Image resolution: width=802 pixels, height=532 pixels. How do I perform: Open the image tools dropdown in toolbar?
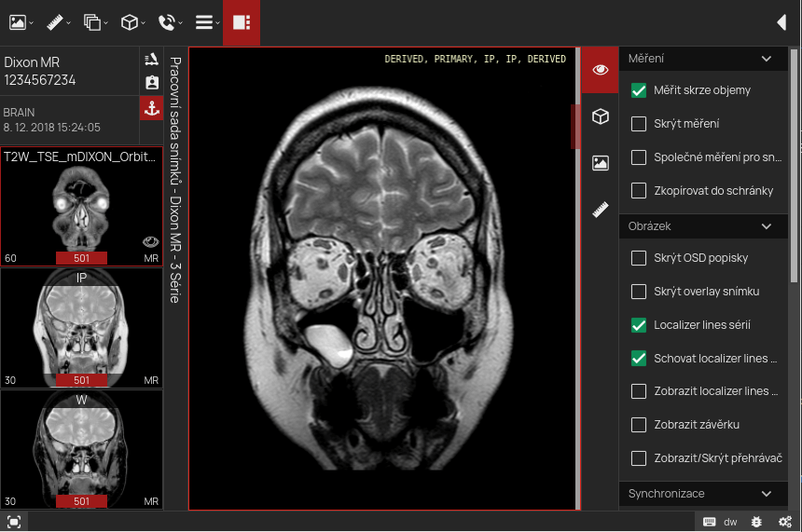click(21, 22)
